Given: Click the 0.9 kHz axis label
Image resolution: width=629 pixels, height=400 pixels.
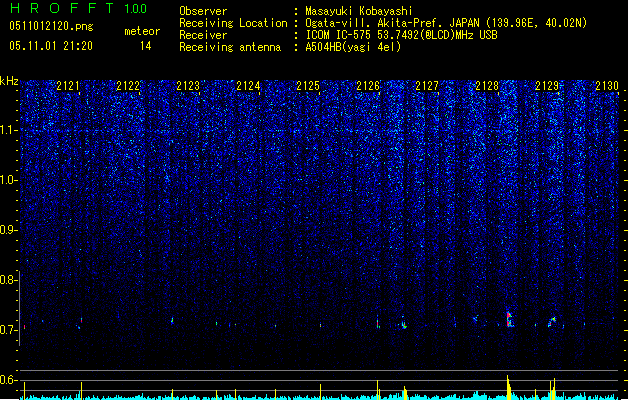Looking at the screenshot, I should [x=9, y=230].
